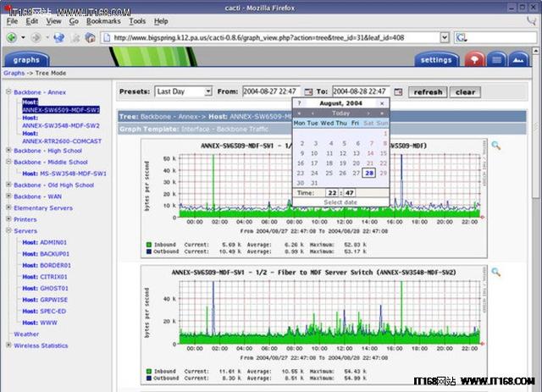Viewport: 542px width, 392px height.
Task: Click magnifier icon beside second graph
Action: (x=495, y=272)
